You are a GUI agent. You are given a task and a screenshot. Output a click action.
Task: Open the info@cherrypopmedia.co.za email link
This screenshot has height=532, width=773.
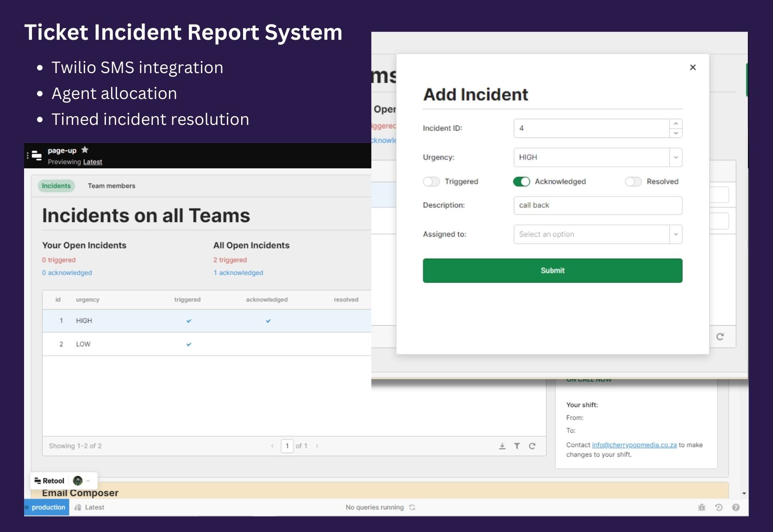[x=634, y=445]
